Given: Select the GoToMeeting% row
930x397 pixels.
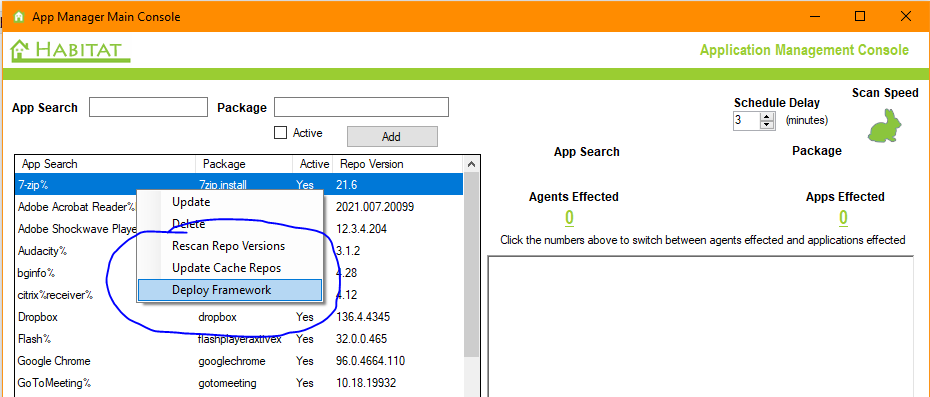Looking at the screenshot, I should click(240, 383).
